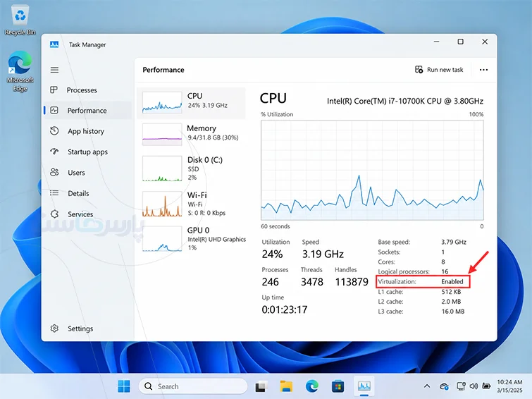532x399 pixels.
Task: Select the Disk 0 (C:) graph thumbnail
Action: 162,168
